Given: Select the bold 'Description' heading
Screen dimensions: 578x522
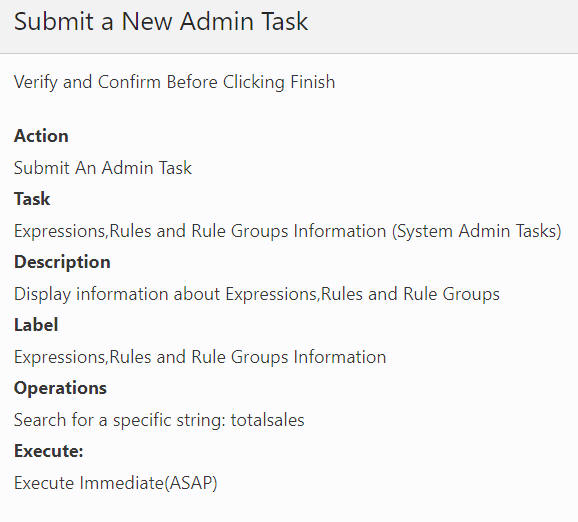Looking at the screenshot, I should tap(62, 262).
